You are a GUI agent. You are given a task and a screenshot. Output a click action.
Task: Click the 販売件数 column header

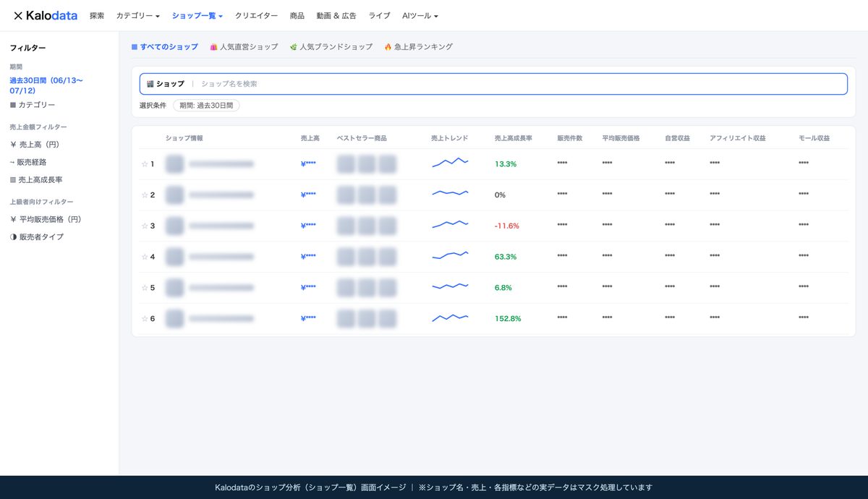click(x=570, y=138)
